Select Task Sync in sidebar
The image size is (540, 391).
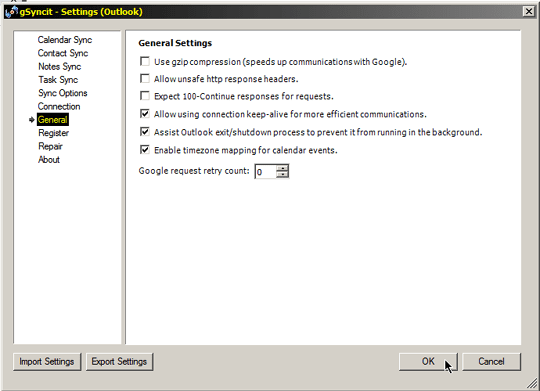pos(58,80)
